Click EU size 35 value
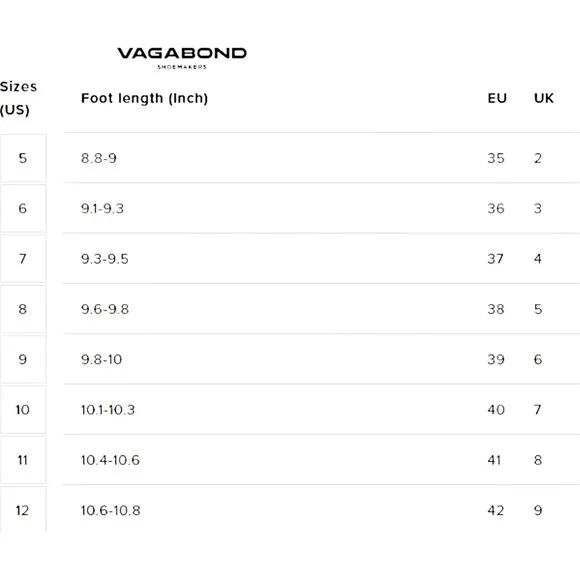 pyautogui.click(x=496, y=158)
